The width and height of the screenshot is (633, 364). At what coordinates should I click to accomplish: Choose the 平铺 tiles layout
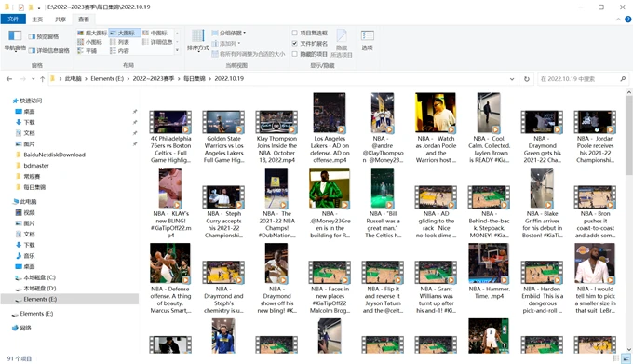point(88,51)
